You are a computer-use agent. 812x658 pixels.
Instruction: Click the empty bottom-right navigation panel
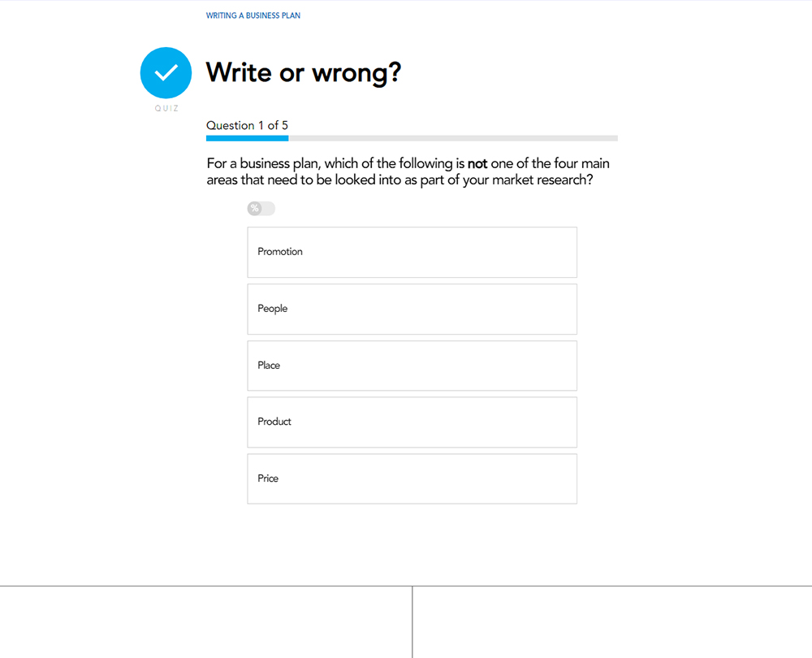click(x=612, y=622)
